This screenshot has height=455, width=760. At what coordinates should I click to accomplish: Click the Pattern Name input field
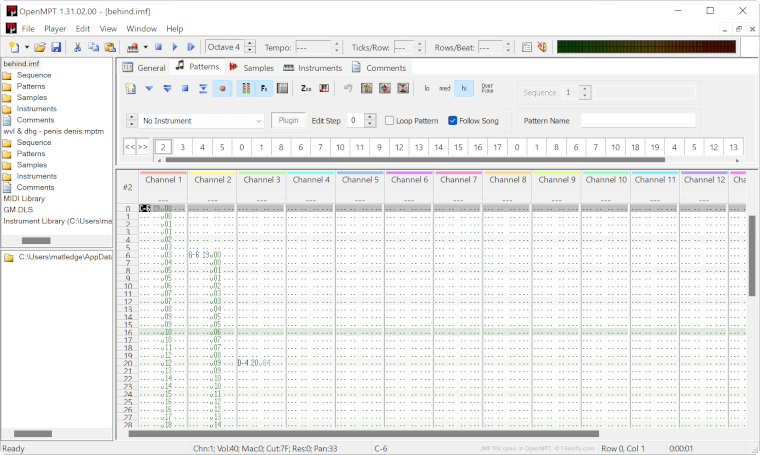pos(637,120)
